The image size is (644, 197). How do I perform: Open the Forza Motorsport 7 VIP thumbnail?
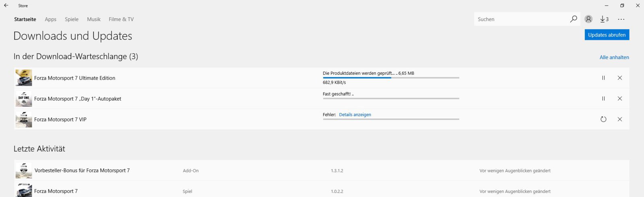[24, 119]
